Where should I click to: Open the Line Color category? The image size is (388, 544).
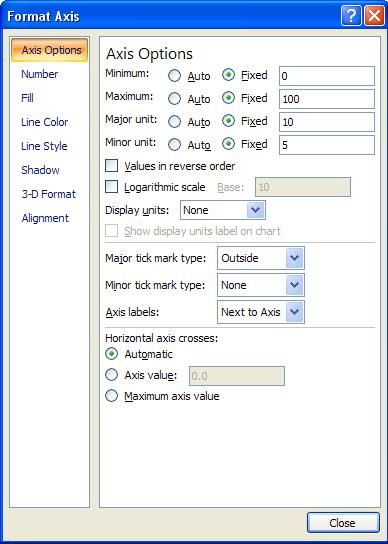click(45, 122)
